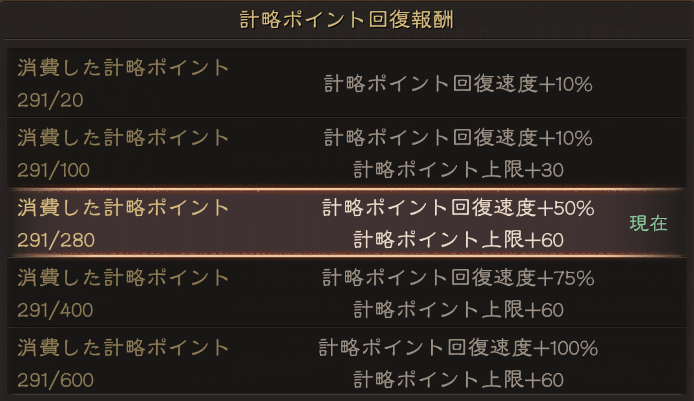Click 消費した計略ポイント label above 291/280
The height and width of the screenshot is (401, 694).
[123, 208]
